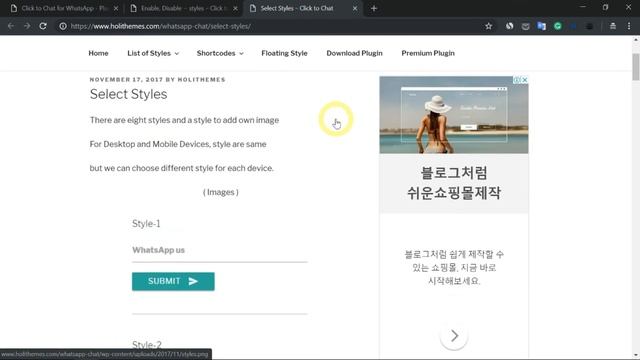This screenshot has height=360, width=640.
Task: Click the WhatsApp us input field
Action: tap(220, 250)
